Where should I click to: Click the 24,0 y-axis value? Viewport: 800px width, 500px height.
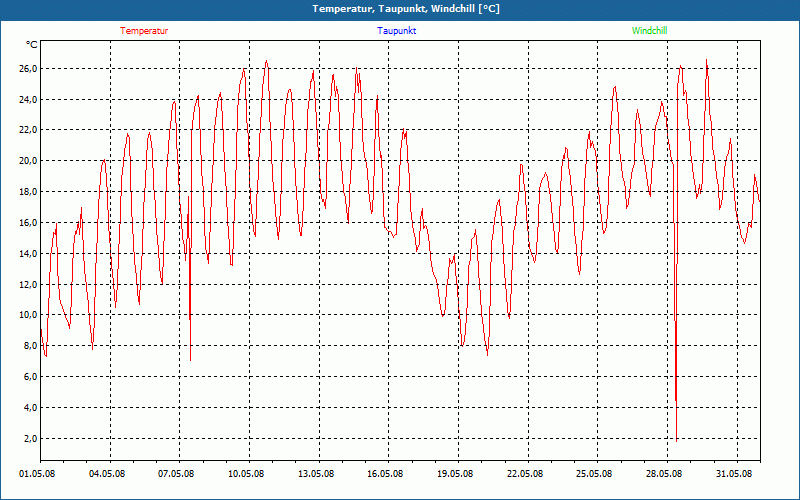29,99
